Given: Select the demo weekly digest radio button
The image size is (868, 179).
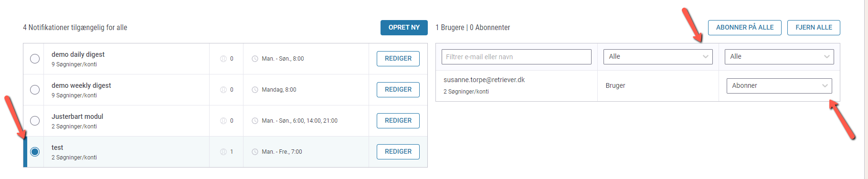Looking at the screenshot, I should 35,90.
